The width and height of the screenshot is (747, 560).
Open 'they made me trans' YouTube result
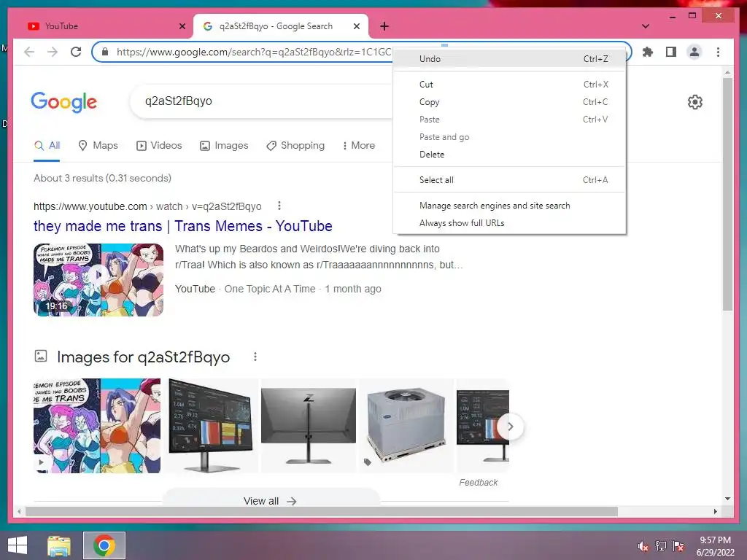(x=183, y=226)
